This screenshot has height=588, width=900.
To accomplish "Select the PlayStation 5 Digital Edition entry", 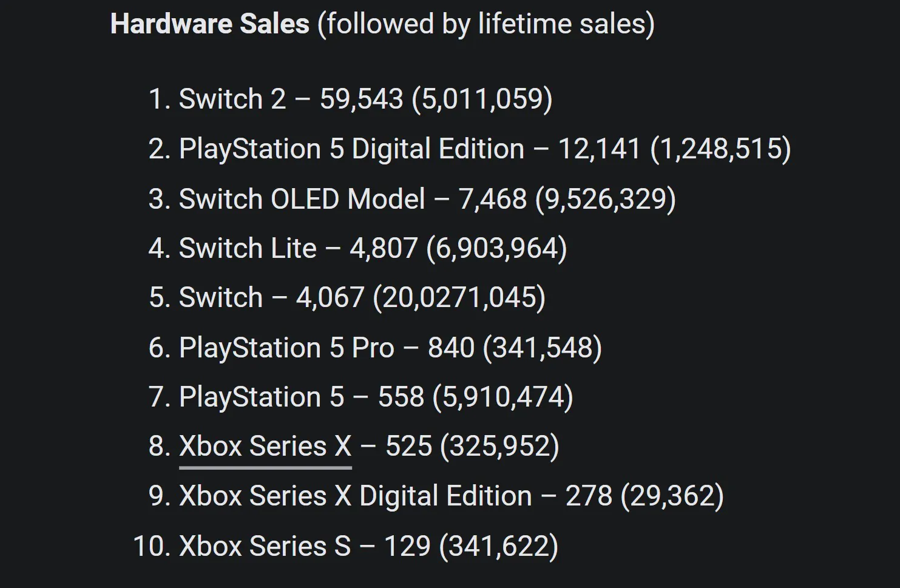I will [351, 149].
